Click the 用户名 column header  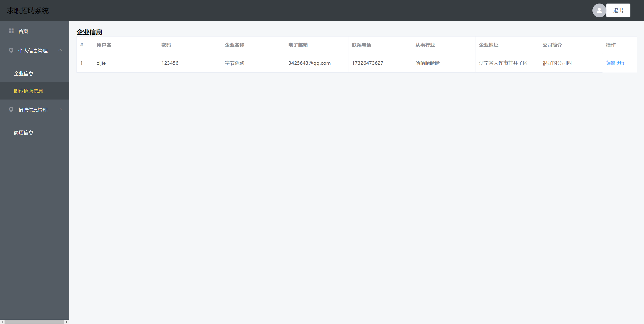104,45
